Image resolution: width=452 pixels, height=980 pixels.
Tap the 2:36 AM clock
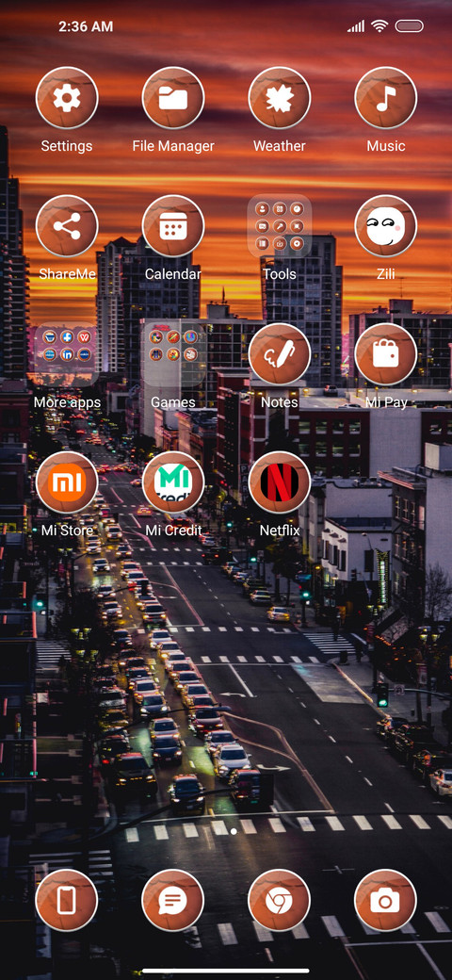(86, 26)
